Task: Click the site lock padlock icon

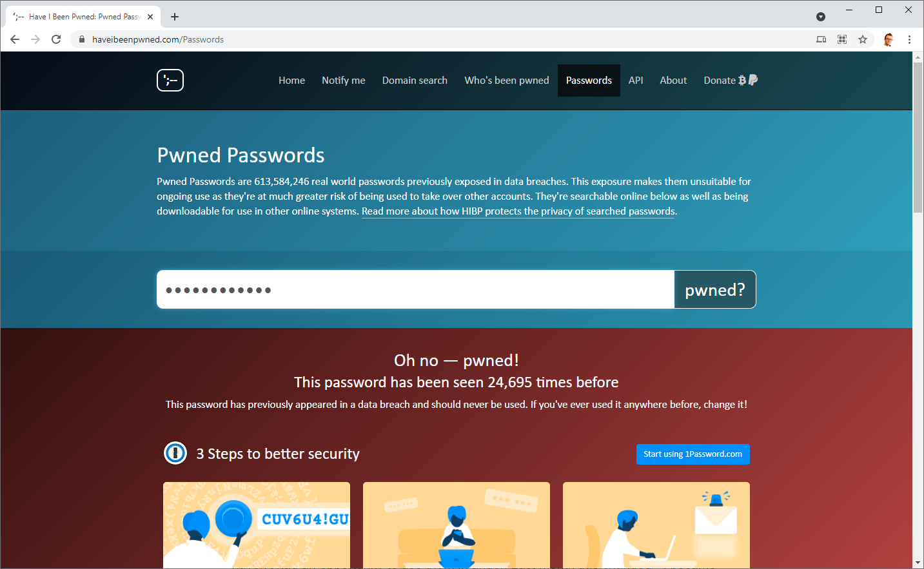Action: (x=82, y=39)
